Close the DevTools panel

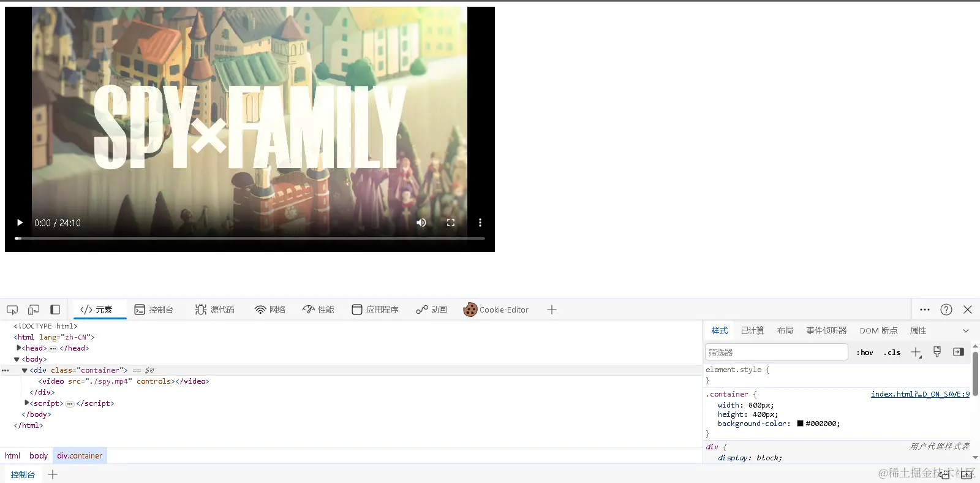(x=968, y=310)
